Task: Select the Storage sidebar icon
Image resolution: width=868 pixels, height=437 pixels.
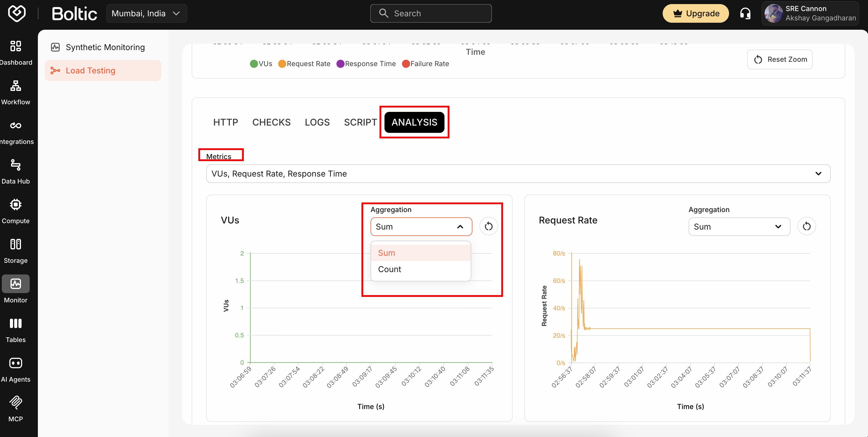Action: (x=16, y=249)
